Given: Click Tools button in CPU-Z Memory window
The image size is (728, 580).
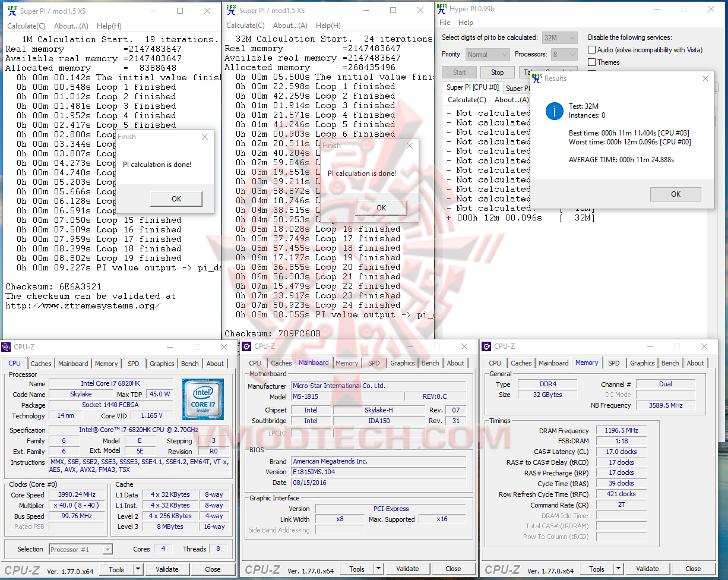Looking at the screenshot, I should [x=597, y=569].
